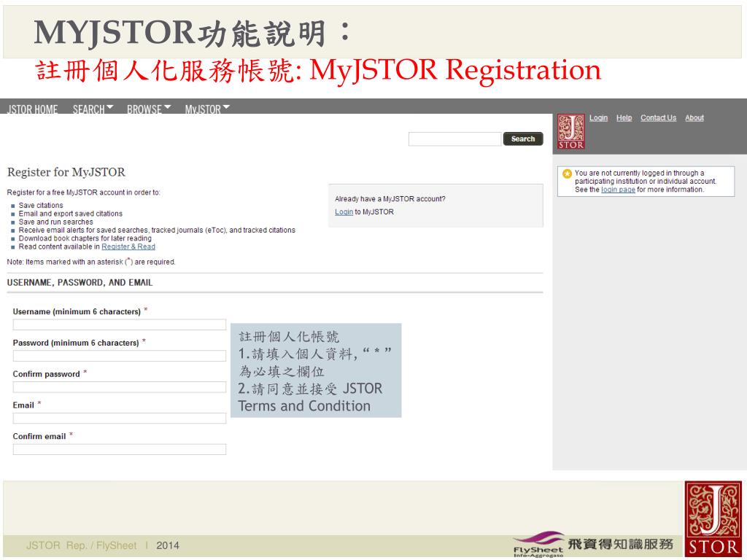
Task: Click the search text box
Action: 455,139
